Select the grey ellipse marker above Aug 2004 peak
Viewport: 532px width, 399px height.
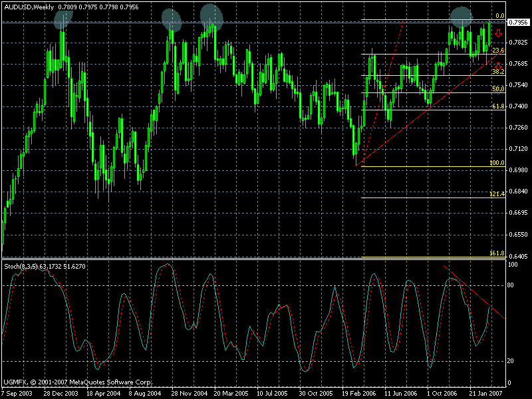tap(172, 19)
